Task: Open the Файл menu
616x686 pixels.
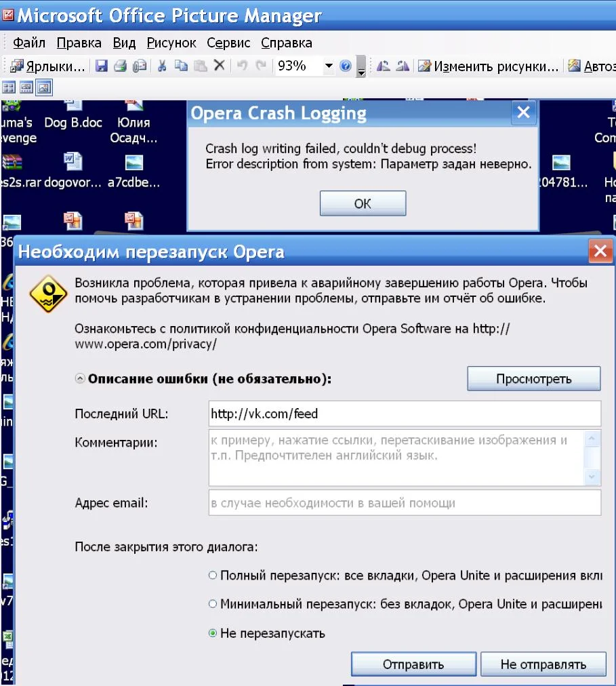Action: [29, 43]
